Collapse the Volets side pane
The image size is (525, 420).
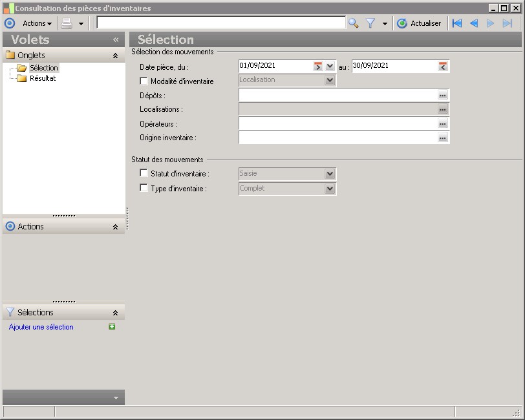[116, 40]
